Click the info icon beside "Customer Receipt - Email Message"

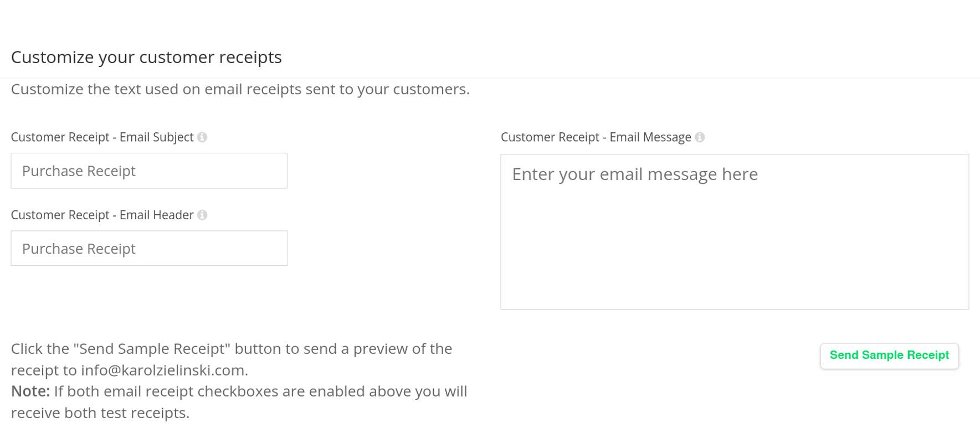(700, 137)
